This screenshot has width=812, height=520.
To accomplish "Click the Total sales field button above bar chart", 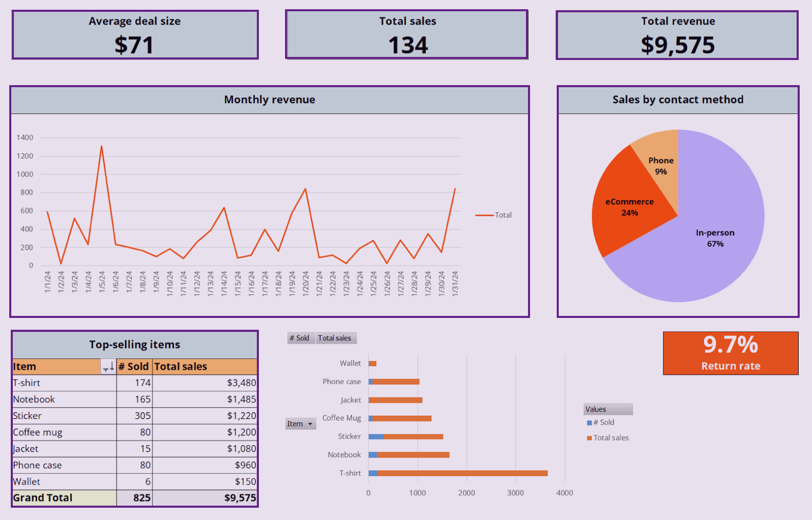I will coord(335,338).
